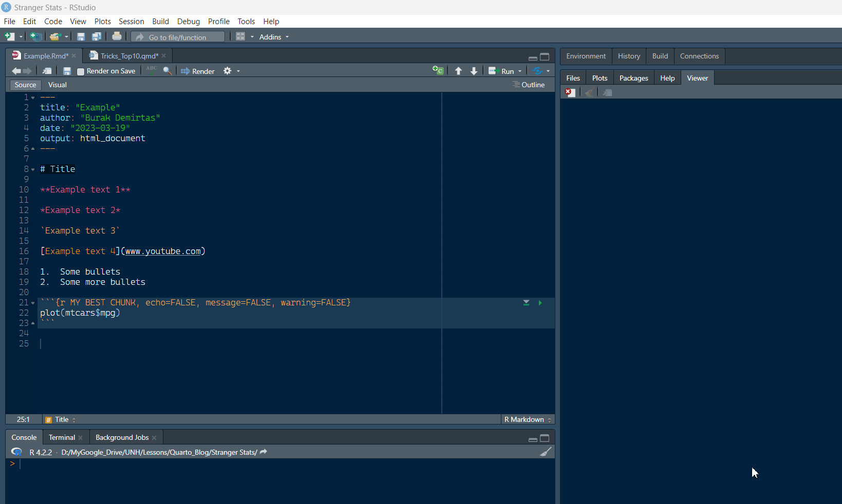Open the Background Jobs tab
Viewport: 842px width, 504px height.
click(x=122, y=437)
